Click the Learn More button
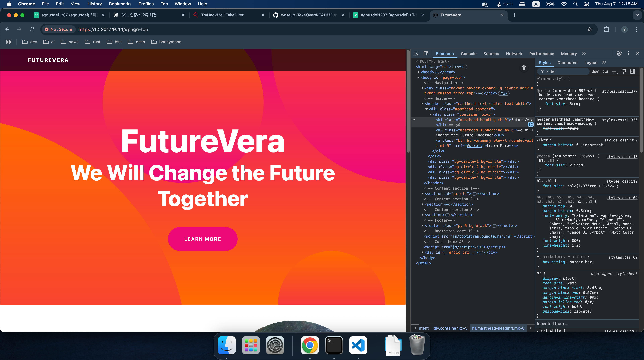Image resolution: width=644 pixels, height=360 pixels. [x=202, y=239]
